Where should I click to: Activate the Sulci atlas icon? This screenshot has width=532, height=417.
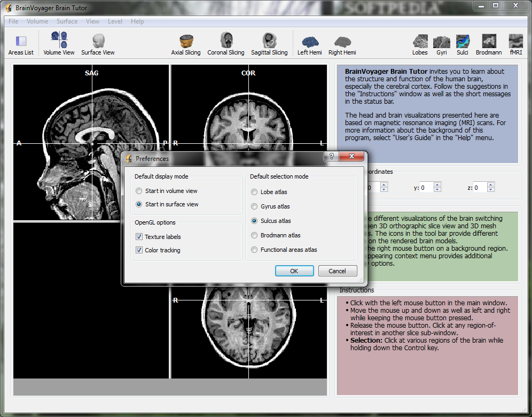[x=463, y=41]
